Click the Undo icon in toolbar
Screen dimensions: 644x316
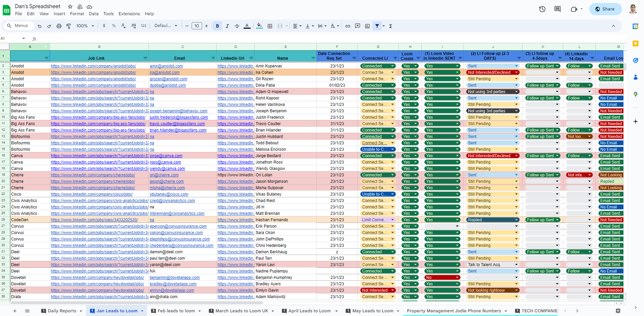(x=39, y=26)
